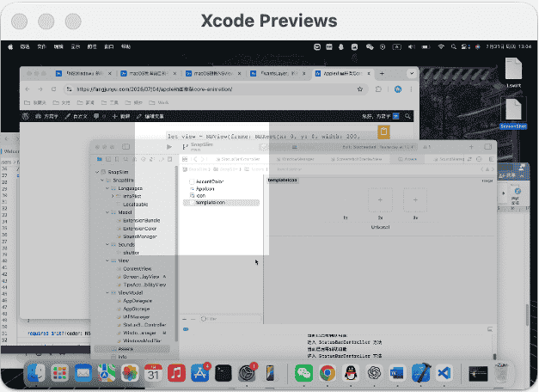The image size is (539, 392).
Task: Click the WordPress logo in admin bar
Action: click(26, 116)
